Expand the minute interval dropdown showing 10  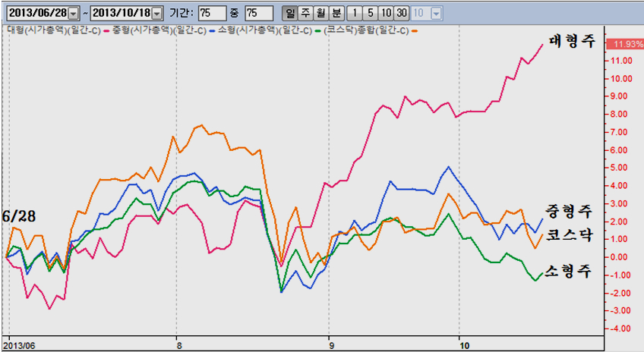(x=437, y=13)
